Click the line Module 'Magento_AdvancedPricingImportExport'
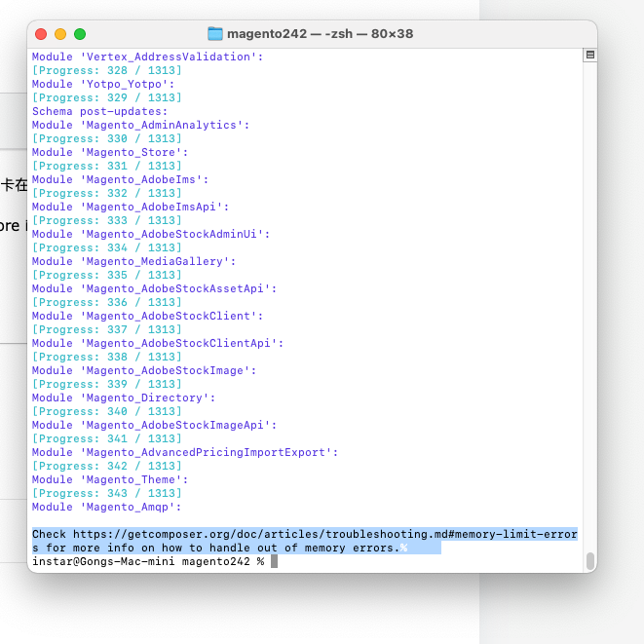This screenshot has height=644, width=644. point(185,452)
